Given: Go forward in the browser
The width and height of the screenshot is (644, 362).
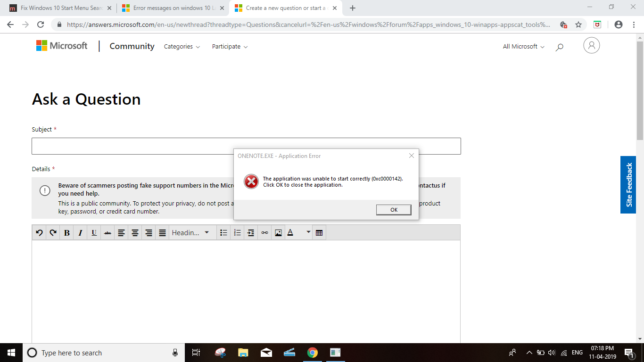Looking at the screenshot, I should tap(25, 25).
